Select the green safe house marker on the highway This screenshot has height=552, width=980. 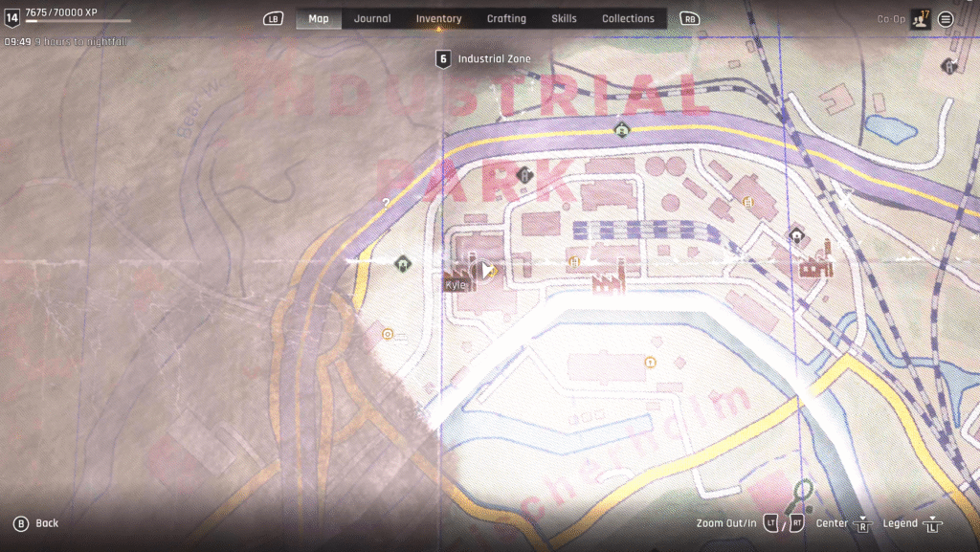coord(622,130)
